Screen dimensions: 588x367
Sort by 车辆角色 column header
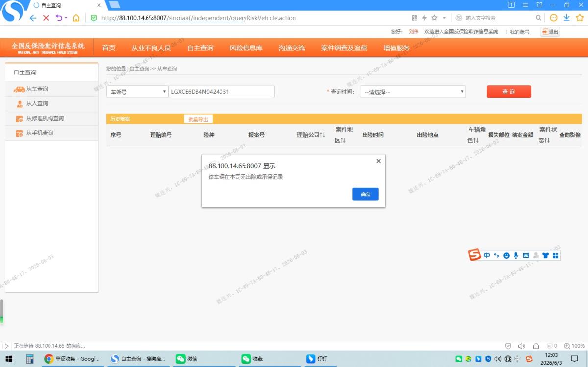coord(476,135)
